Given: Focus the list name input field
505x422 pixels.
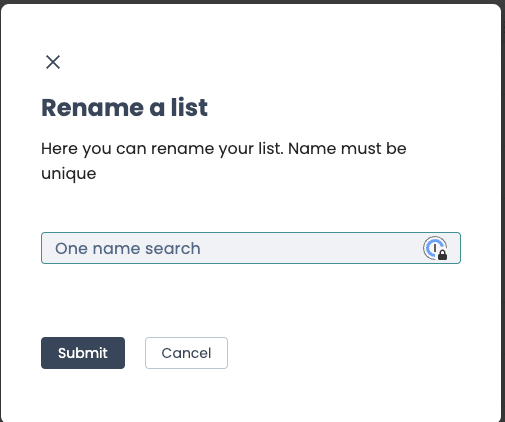Looking at the screenshot, I should 251,248.
